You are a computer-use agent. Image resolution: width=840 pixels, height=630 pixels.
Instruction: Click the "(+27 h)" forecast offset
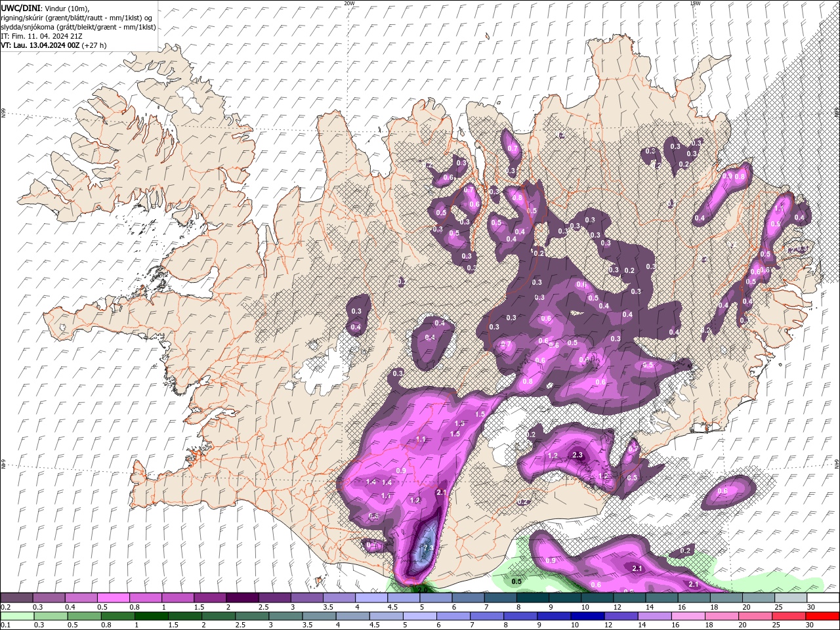[94, 45]
